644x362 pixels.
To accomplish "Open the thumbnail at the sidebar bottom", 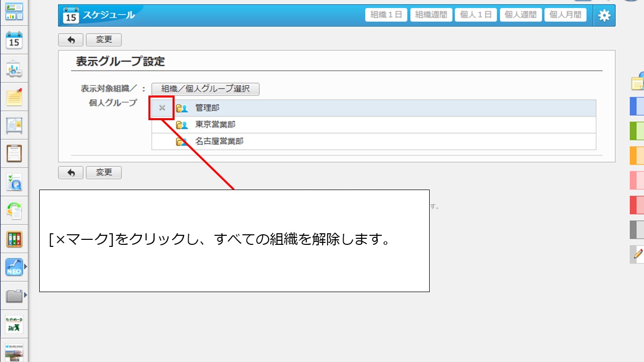I will pos(14,352).
